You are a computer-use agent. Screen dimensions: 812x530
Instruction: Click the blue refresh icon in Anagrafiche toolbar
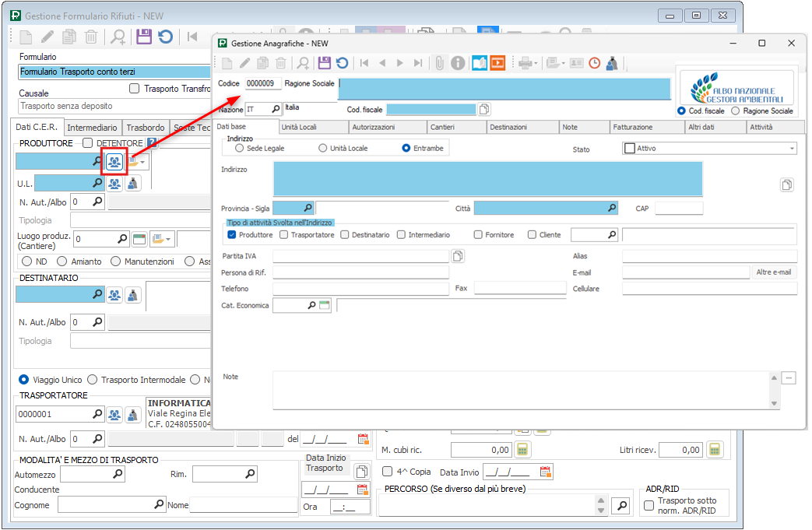(x=342, y=64)
